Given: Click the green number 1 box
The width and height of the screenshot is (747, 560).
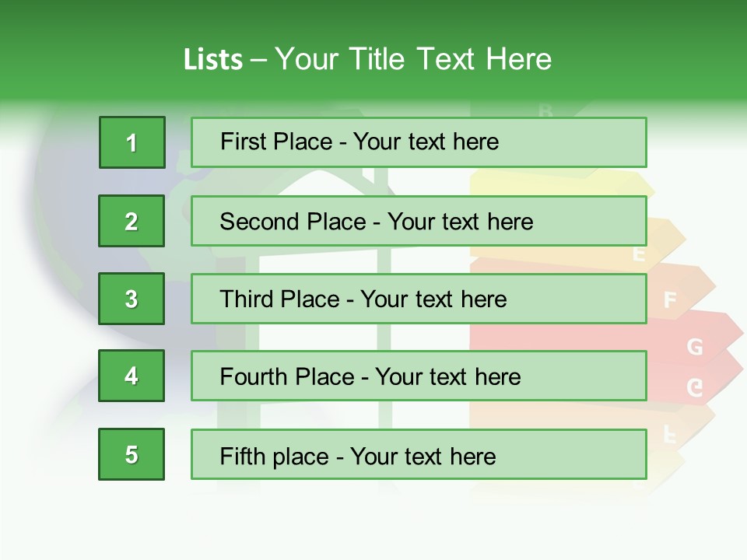Looking at the screenshot, I should 132,142.
